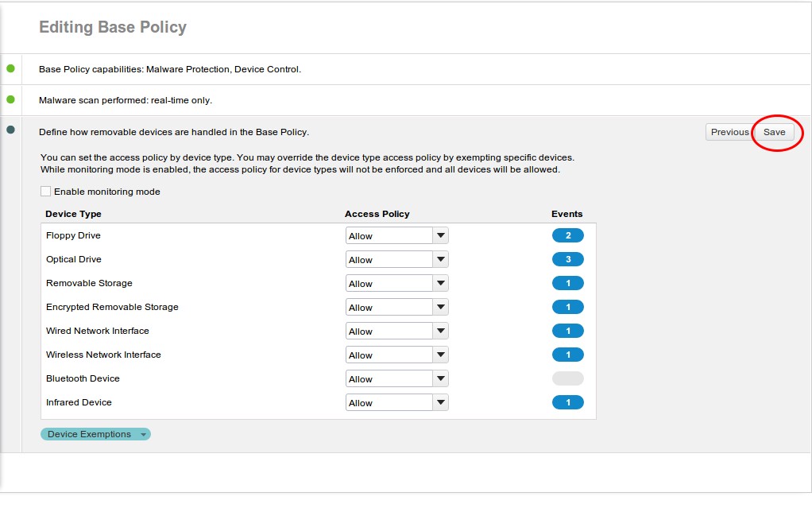The image size is (812, 508).
Task: Open Encrypted Removable Storage policy dropdown
Action: click(x=396, y=308)
